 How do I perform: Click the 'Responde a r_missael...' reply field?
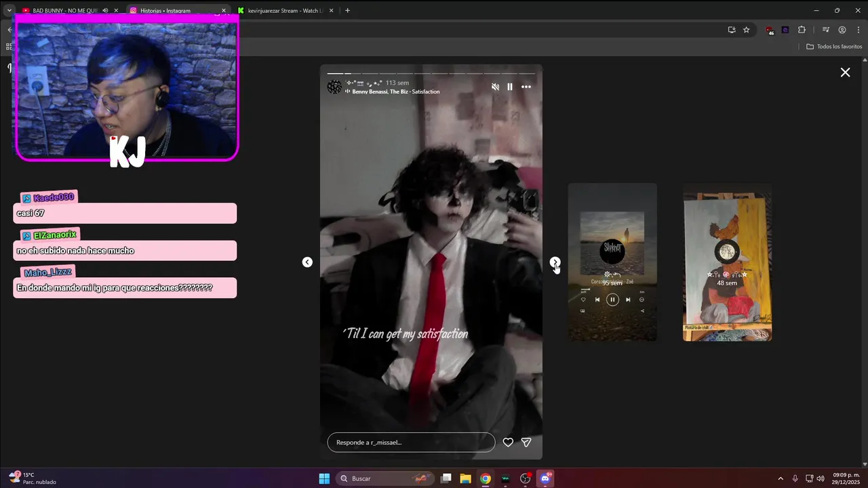(x=411, y=442)
